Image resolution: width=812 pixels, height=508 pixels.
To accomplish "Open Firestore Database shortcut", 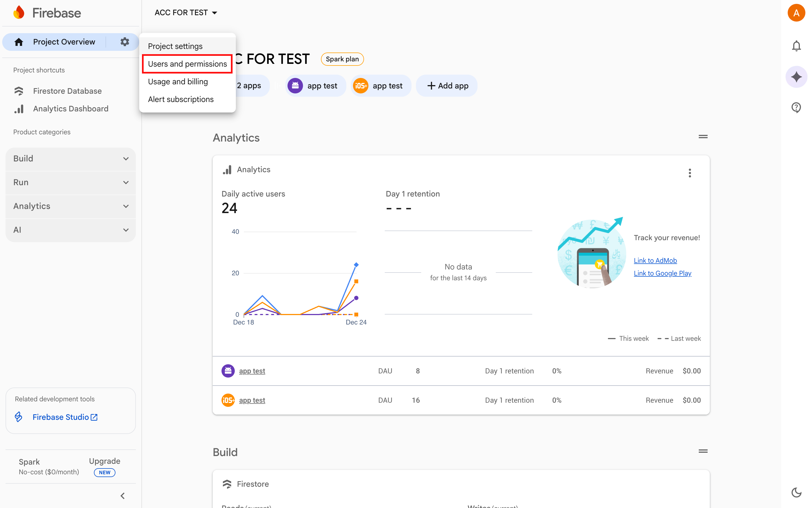I will [67, 91].
